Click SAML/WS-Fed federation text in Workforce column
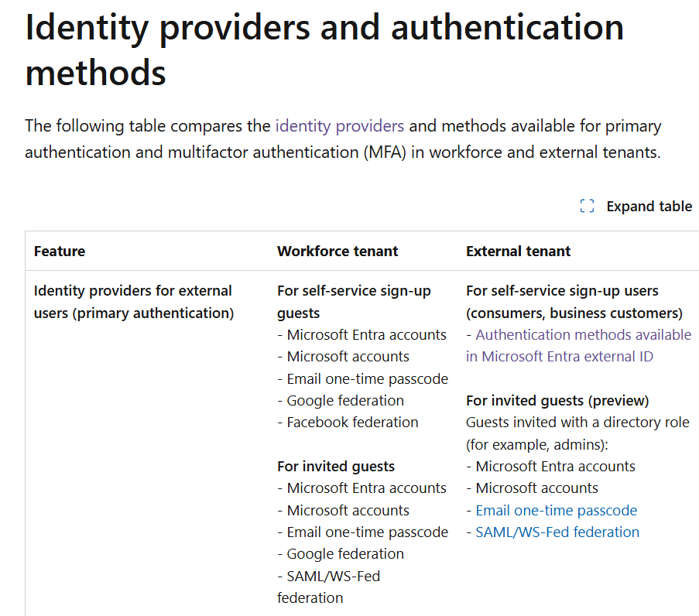699x616 pixels. [x=328, y=587]
